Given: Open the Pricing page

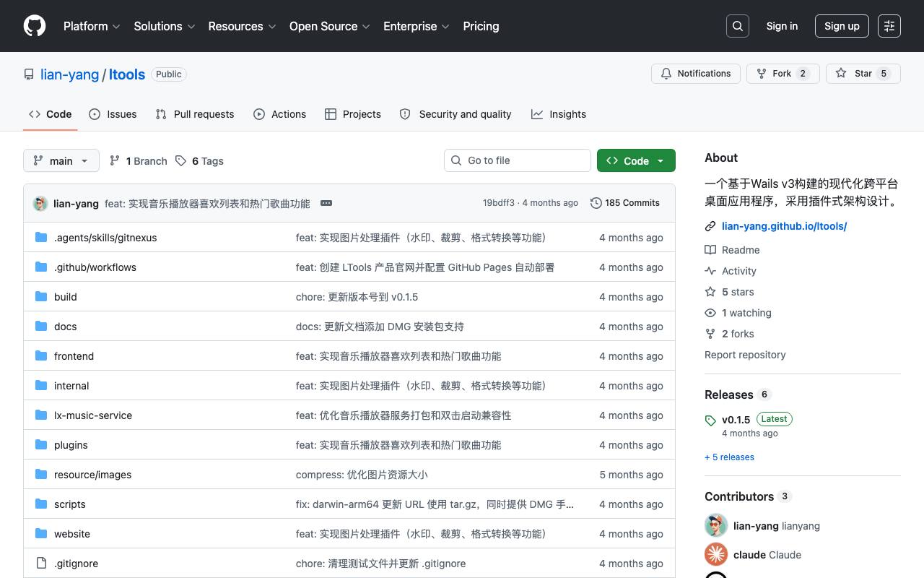Looking at the screenshot, I should 481,26.
